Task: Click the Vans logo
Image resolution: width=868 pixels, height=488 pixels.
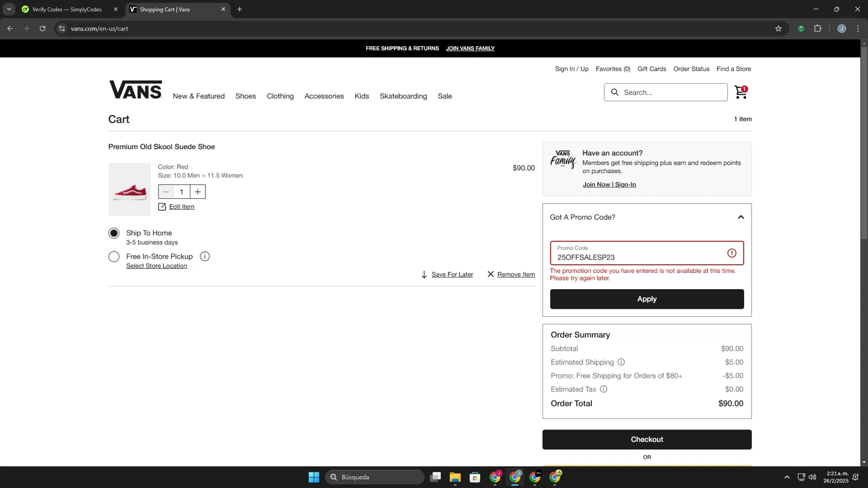Action: (135, 90)
